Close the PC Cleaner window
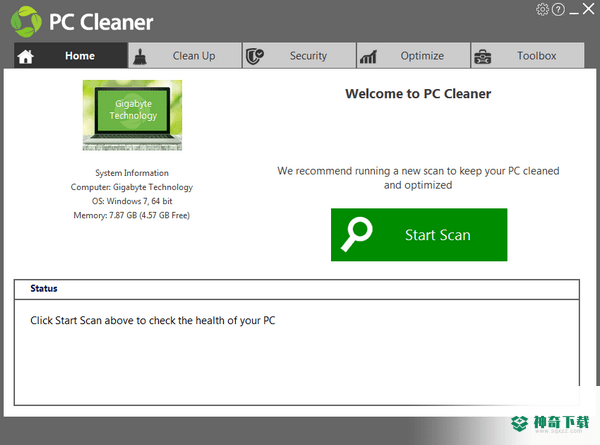Screen dimensions: 600x445 [589, 8]
